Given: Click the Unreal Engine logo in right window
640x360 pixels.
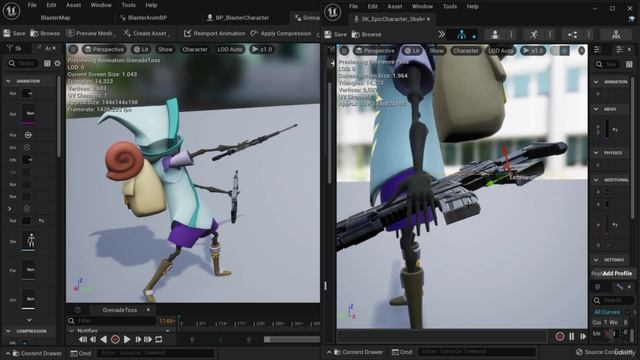Looking at the screenshot, I should pyautogui.click(x=333, y=12).
